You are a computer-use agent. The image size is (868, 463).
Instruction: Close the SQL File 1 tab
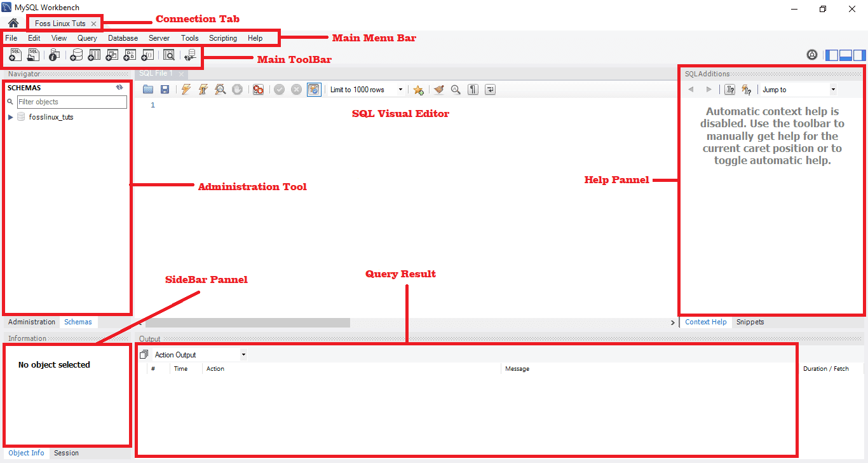point(181,74)
